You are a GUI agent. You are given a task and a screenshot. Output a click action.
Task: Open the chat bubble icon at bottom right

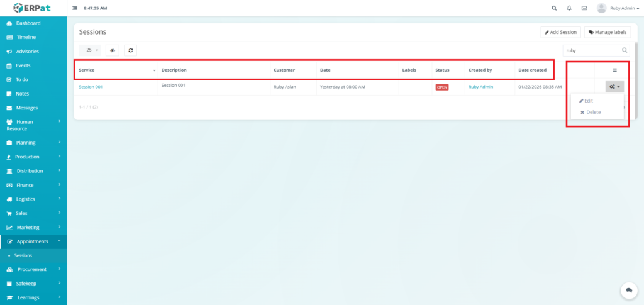click(x=628, y=290)
